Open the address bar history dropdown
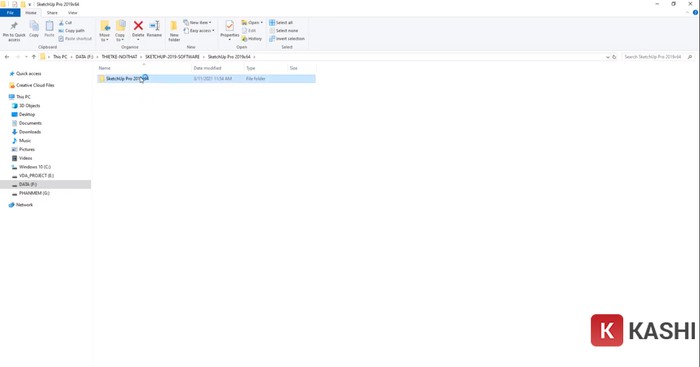Image resolution: width=700 pixels, height=367 pixels. click(608, 57)
